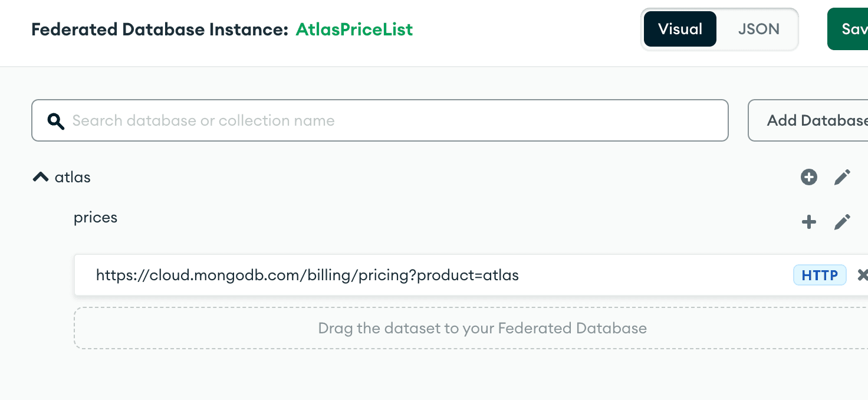The height and width of the screenshot is (400, 868).
Task: Switch to the Visual editor view
Action: pyautogui.click(x=680, y=29)
